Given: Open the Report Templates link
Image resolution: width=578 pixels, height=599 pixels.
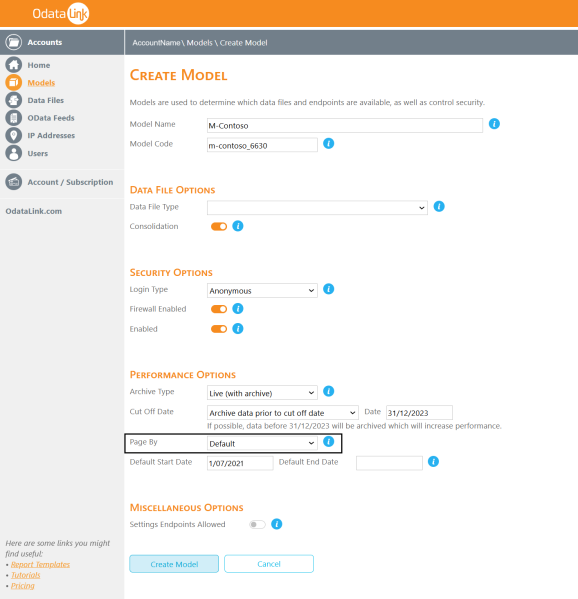Looking at the screenshot, I should pyautogui.click(x=40, y=565).
